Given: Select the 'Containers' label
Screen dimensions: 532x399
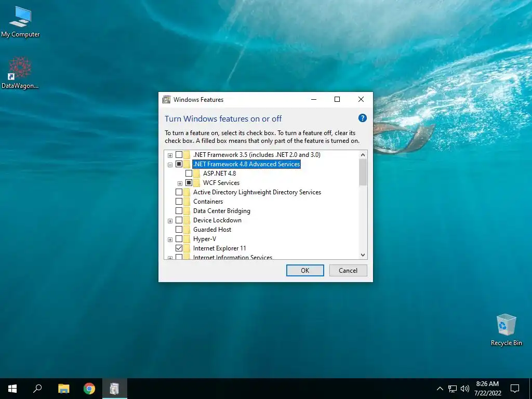Looking at the screenshot, I should 208,202.
